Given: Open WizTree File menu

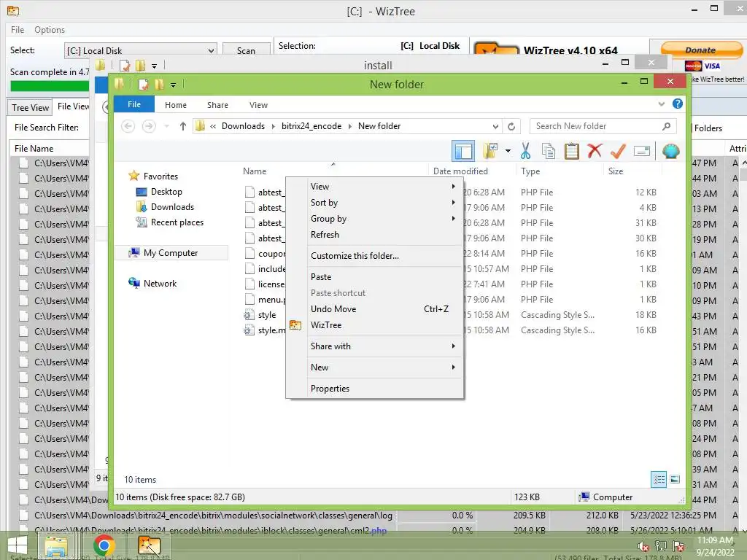Looking at the screenshot, I should [18, 29].
